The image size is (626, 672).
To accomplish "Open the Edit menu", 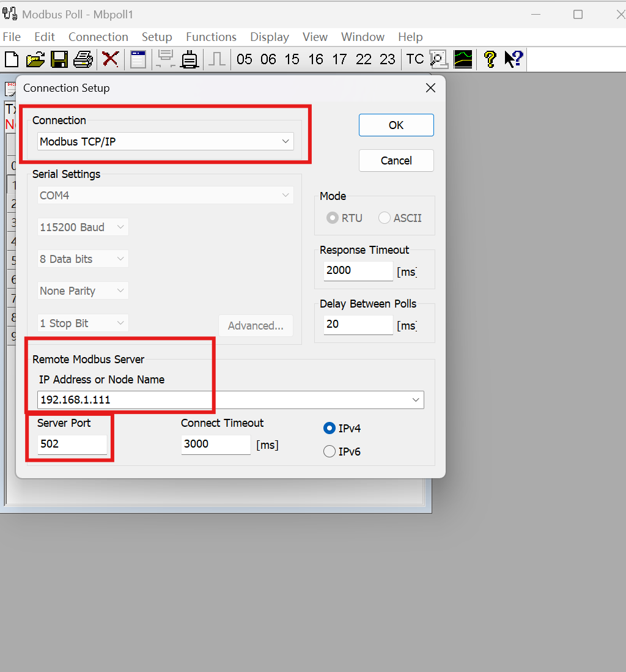I will click(x=45, y=37).
